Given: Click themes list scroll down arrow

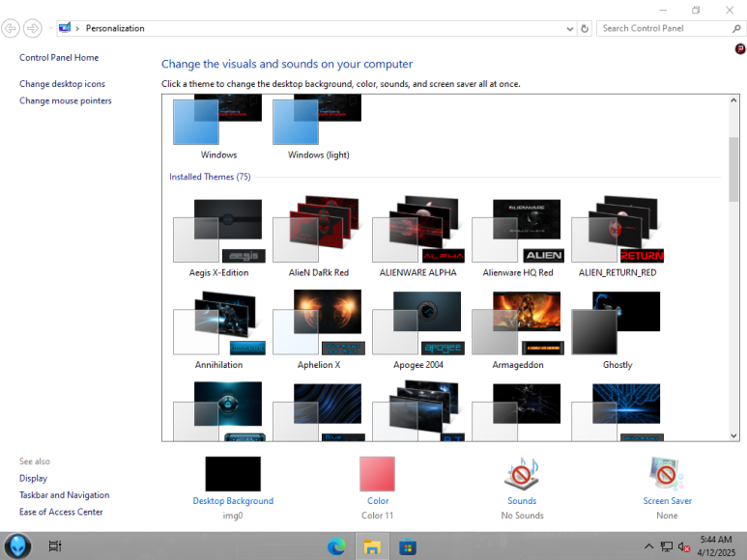Looking at the screenshot, I should [x=733, y=435].
